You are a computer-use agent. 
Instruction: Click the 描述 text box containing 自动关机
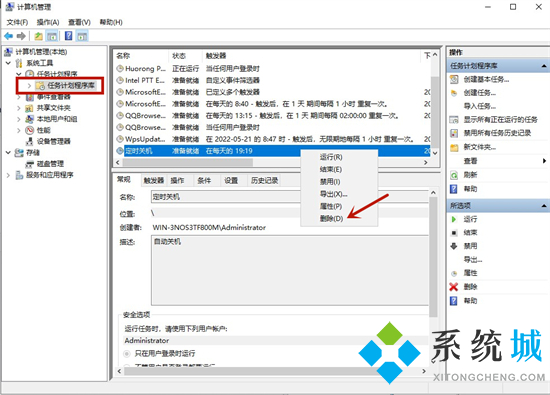pos(290,270)
